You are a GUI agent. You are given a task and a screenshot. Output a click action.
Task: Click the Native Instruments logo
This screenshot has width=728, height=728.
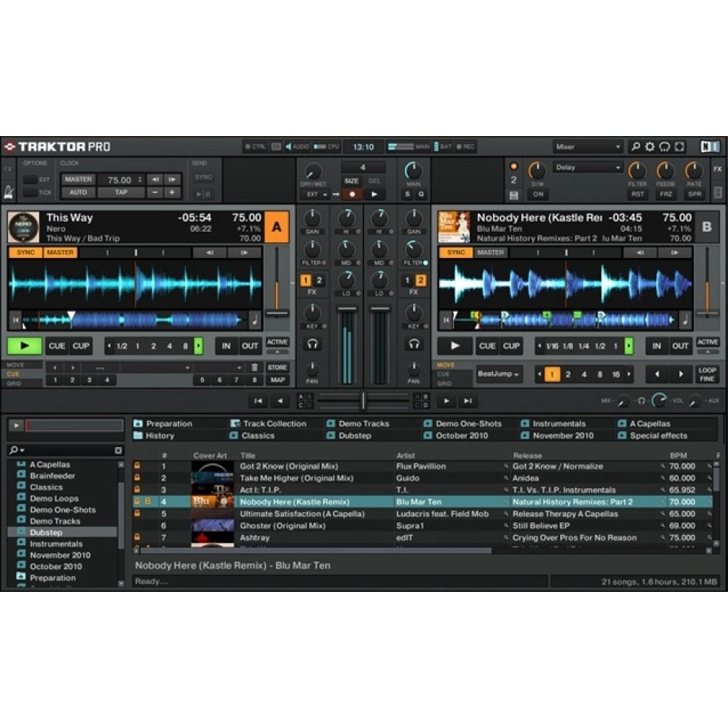(x=711, y=146)
